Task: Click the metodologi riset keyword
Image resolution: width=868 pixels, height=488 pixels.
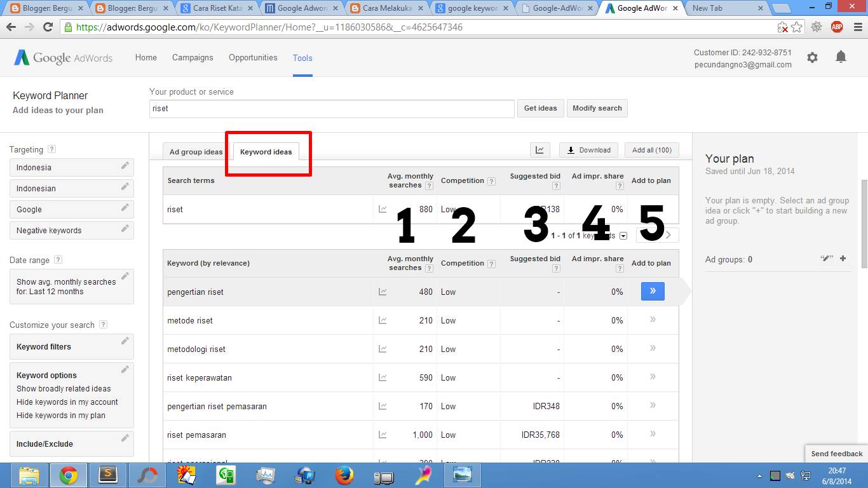Action: click(x=196, y=349)
